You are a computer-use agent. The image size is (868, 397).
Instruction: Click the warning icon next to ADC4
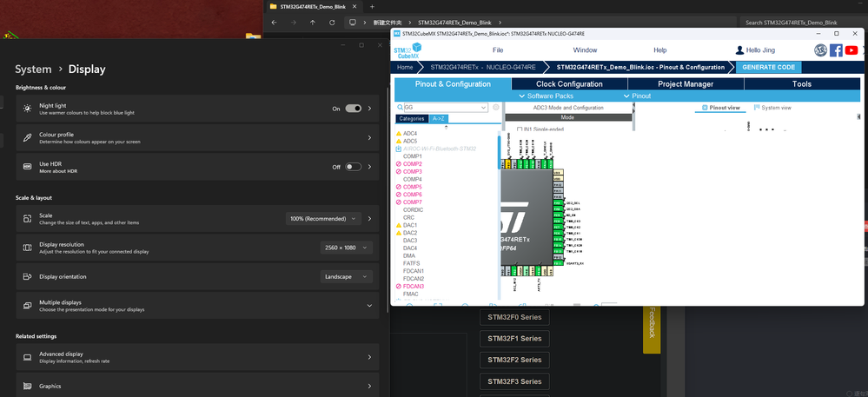click(399, 134)
